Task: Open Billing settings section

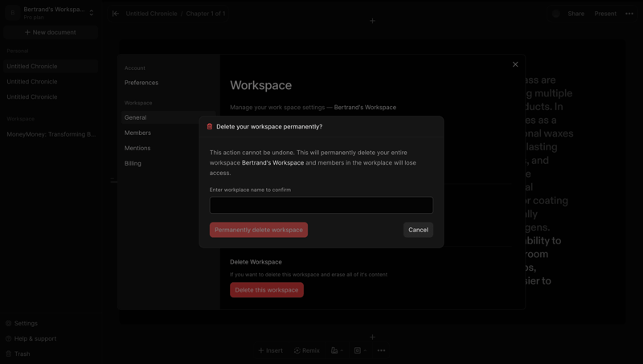Action: click(x=133, y=163)
